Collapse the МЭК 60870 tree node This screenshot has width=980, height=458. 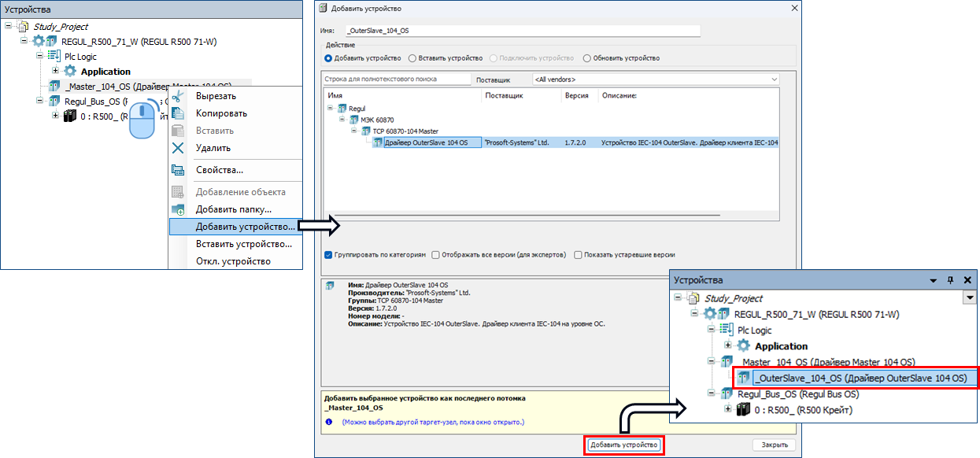[342, 120]
